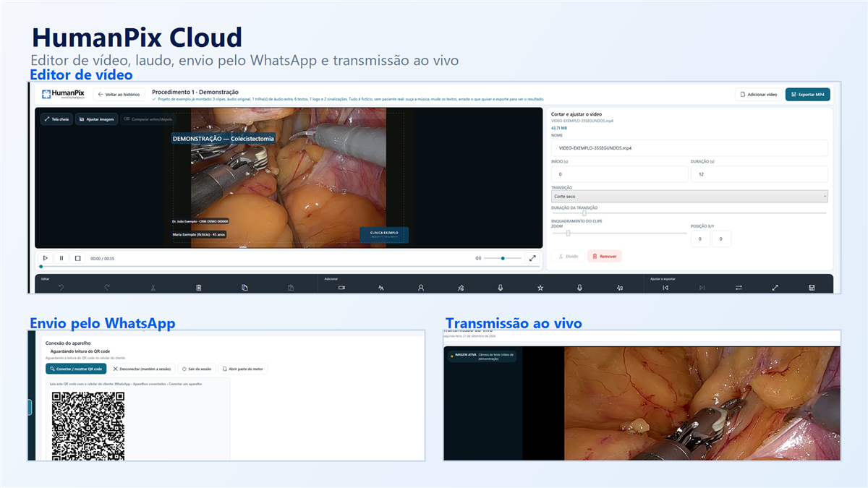Click the skip to start icon
The height and width of the screenshot is (488, 868).
click(x=665, y=288)
